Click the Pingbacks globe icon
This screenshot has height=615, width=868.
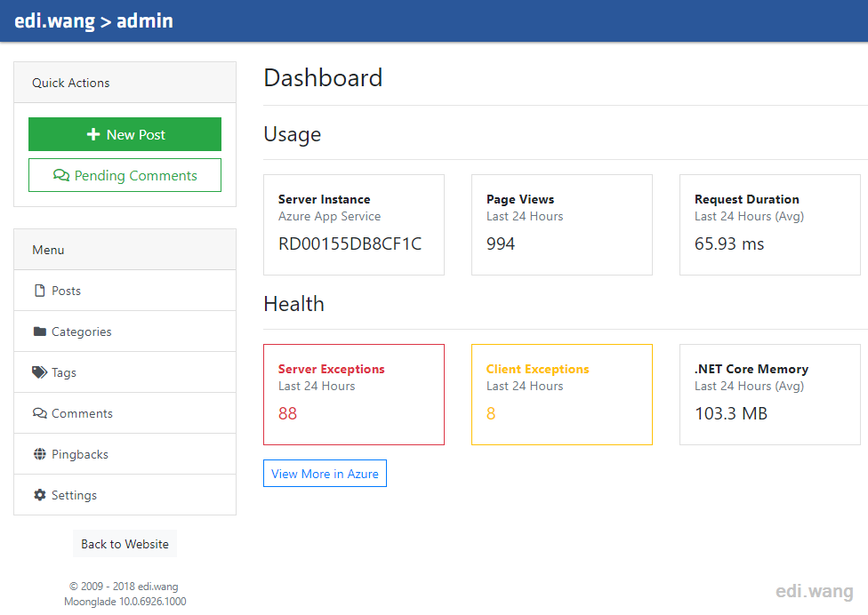(x=40, y=454)
